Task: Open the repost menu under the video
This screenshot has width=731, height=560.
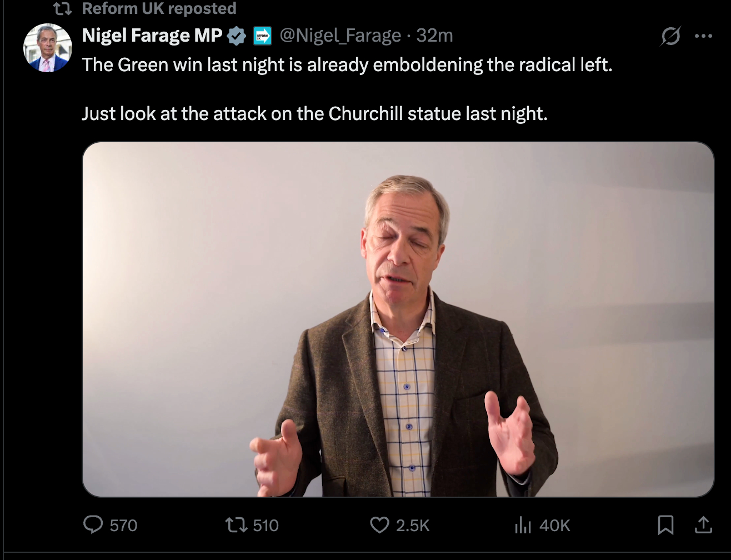Action: tap(235, 525)
